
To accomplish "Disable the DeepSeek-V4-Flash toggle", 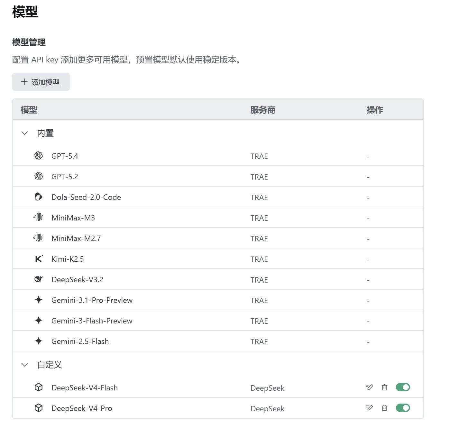I will [403, 387].
